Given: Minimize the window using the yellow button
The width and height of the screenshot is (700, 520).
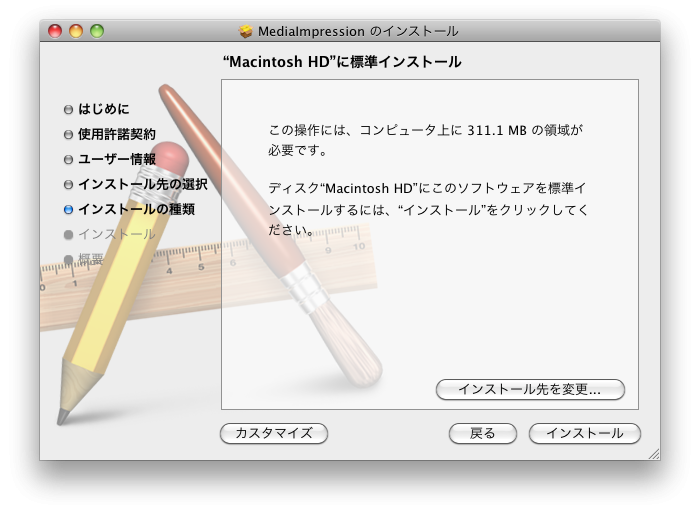Looking at the screenshot, I should (76, 31).
